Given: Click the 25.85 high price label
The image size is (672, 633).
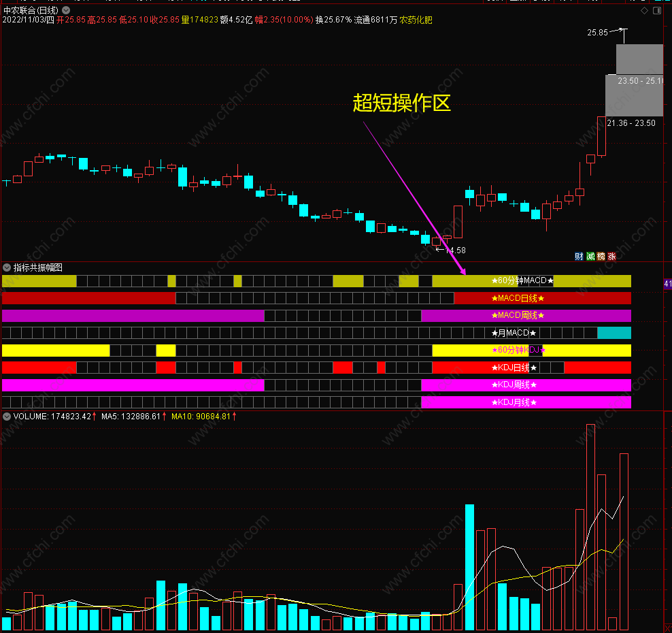Looking at the screenshot, I should pyautogui.click(x=597, y=33).
